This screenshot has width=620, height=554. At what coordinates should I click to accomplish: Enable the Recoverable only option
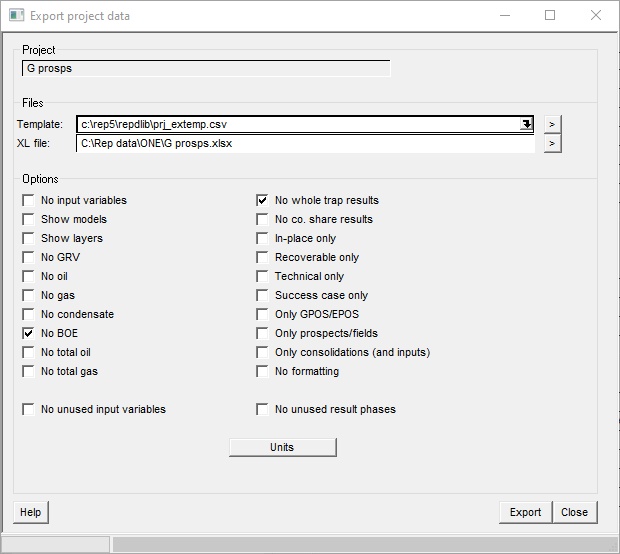[263, 257]
